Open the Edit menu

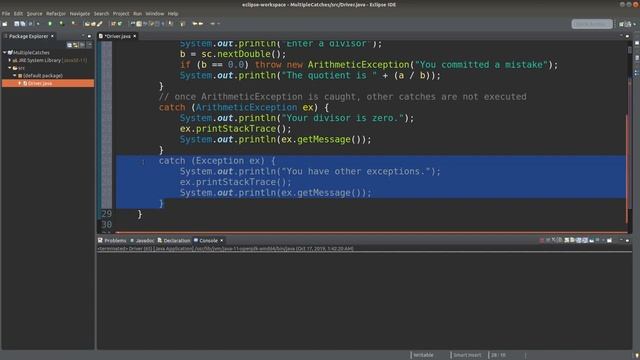tap(18, 13)
